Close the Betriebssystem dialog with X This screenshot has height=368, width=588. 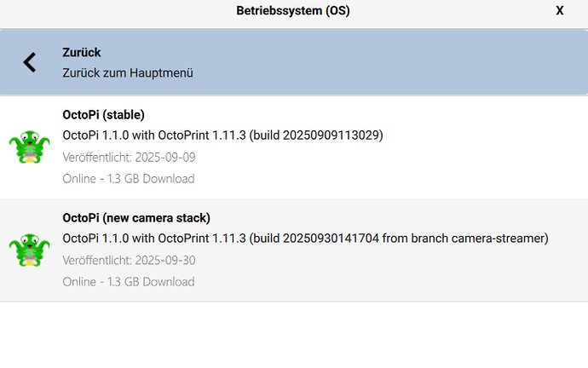(560, 11)
